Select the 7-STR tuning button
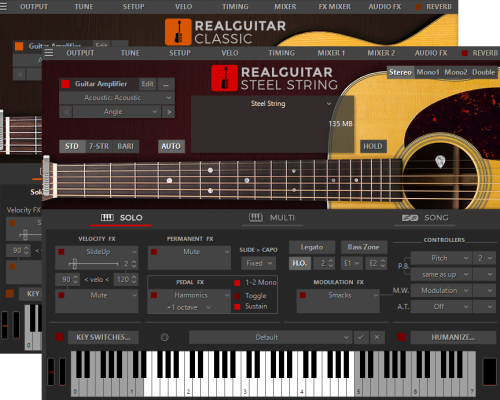500x400 pixels. (x=99, y=146)
